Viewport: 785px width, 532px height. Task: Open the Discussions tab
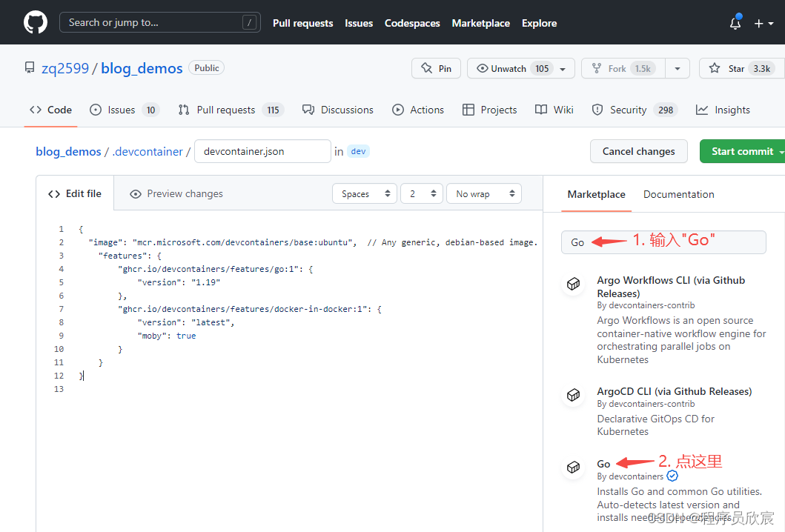tap(338, 110)
